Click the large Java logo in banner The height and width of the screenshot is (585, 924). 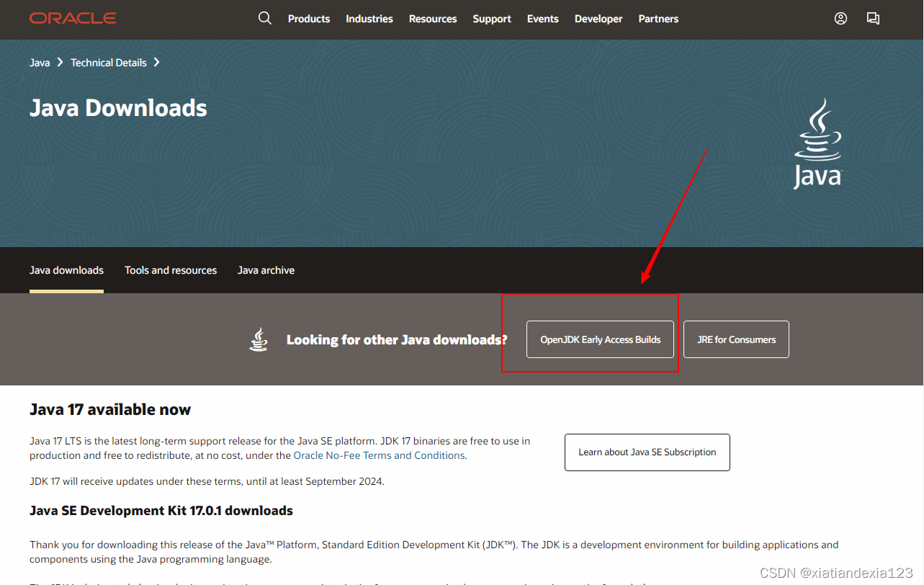tap(818, 143)
